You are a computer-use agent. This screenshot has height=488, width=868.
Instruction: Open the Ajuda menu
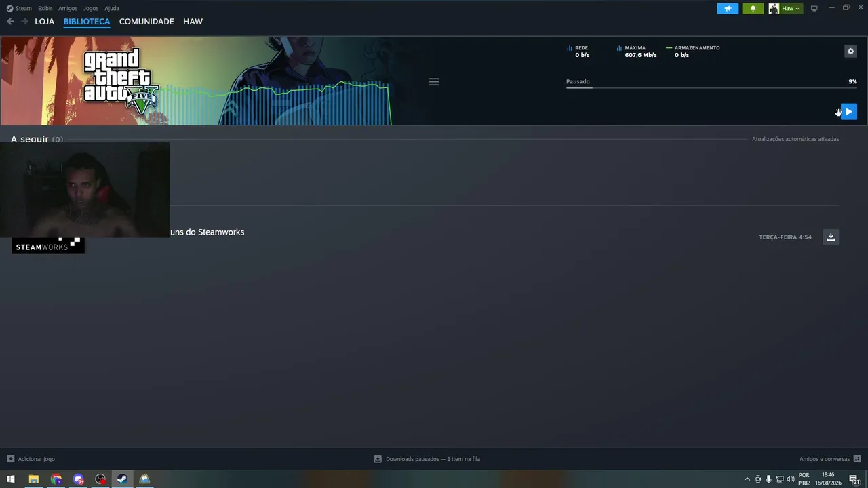(112, 8)
